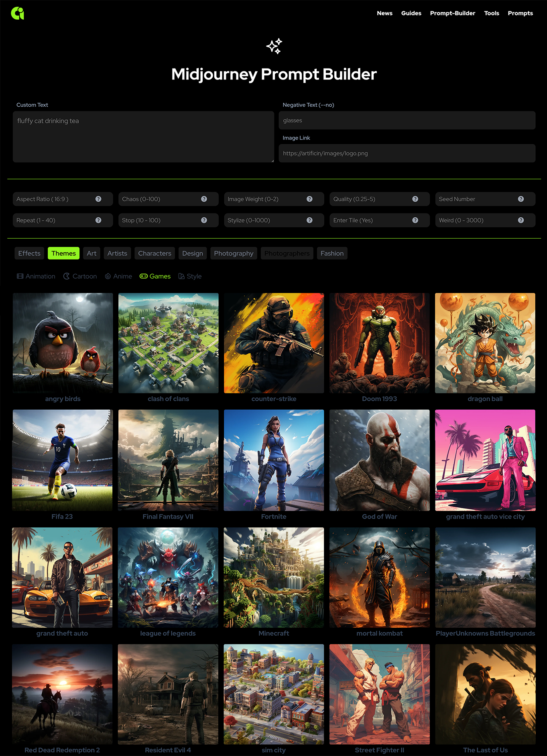547x756 pixels.
Task: Click the Seed Number help icon
Action: (x=521, y=199)
